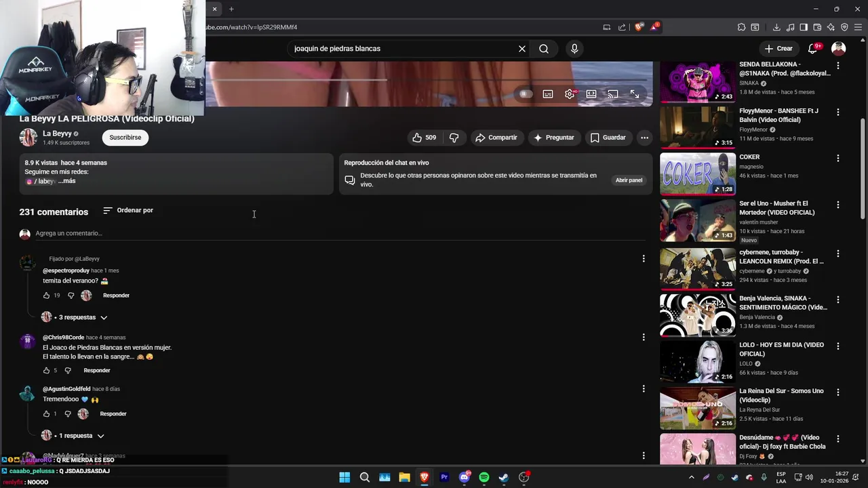Like the @Chris98Corde comment

coord(46,371)
